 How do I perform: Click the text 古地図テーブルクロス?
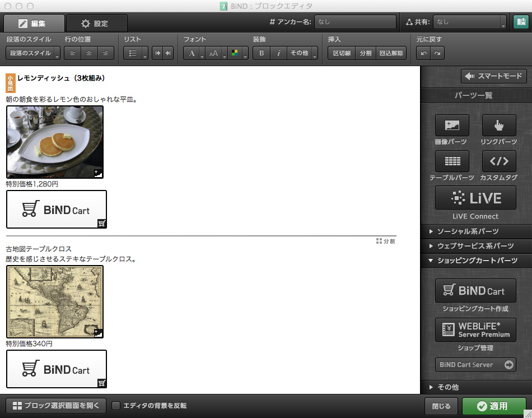coord(39,249)
